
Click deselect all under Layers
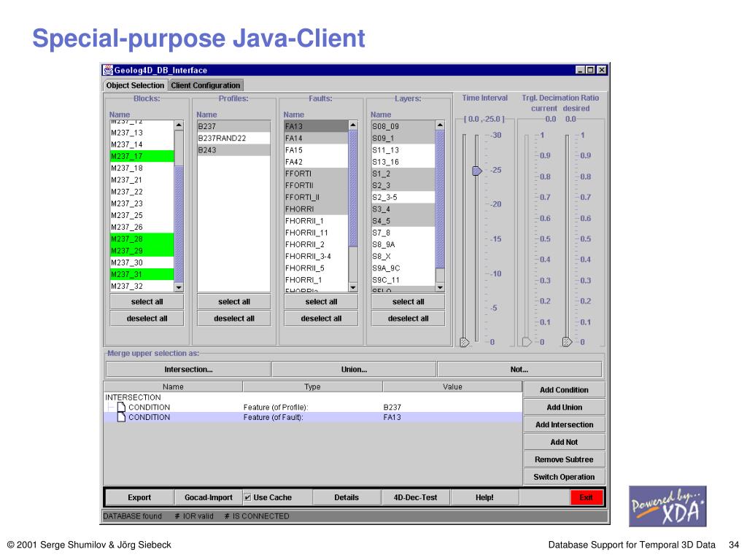409,318
